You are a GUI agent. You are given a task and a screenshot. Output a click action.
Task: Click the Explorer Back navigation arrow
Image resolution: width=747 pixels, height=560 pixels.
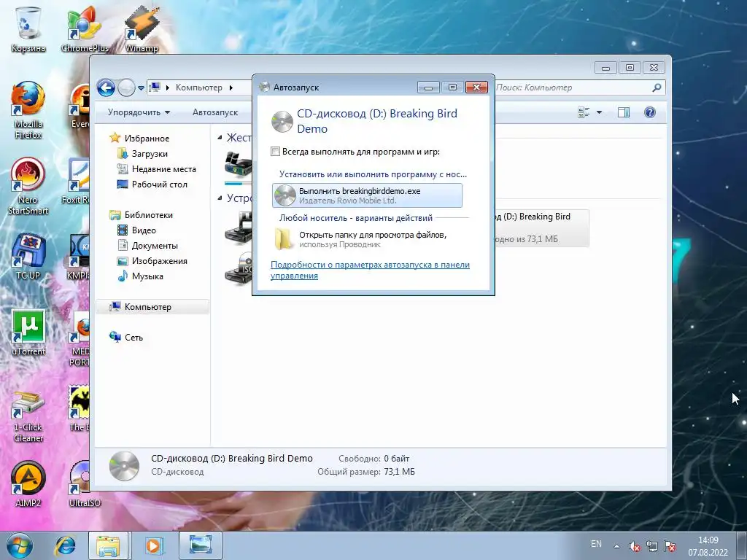(x=106, y=87)
